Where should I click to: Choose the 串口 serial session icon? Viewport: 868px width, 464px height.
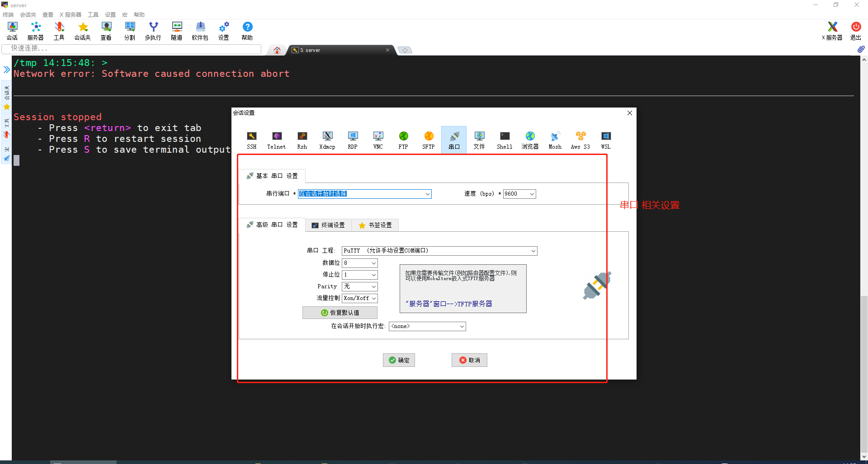click(454, 140)
